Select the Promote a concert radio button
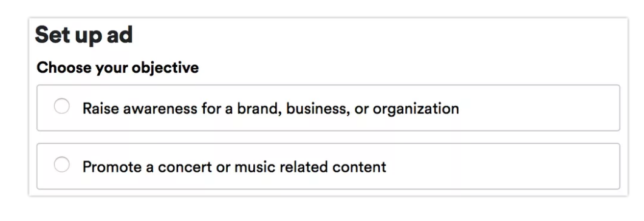Screen dimensions: 644x221 coord(61,165)
